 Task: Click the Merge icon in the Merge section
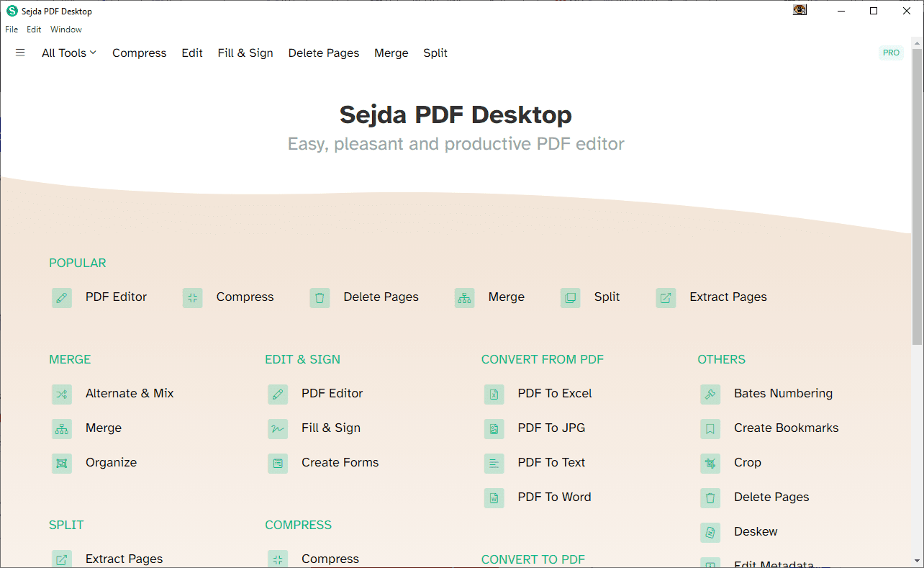[62, 428]
